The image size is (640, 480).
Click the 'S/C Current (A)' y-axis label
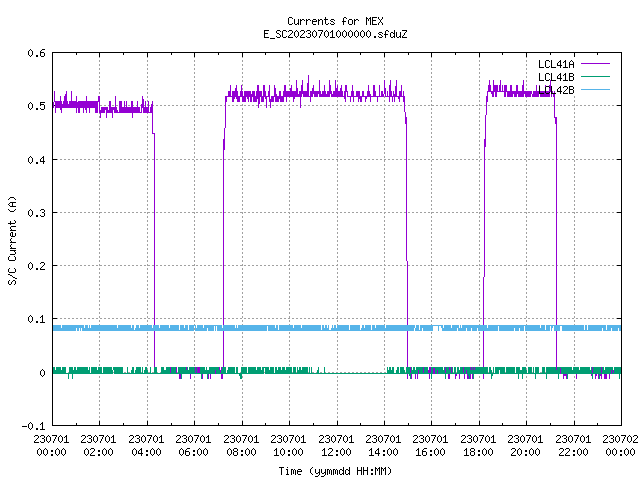(x=13, y=240)
